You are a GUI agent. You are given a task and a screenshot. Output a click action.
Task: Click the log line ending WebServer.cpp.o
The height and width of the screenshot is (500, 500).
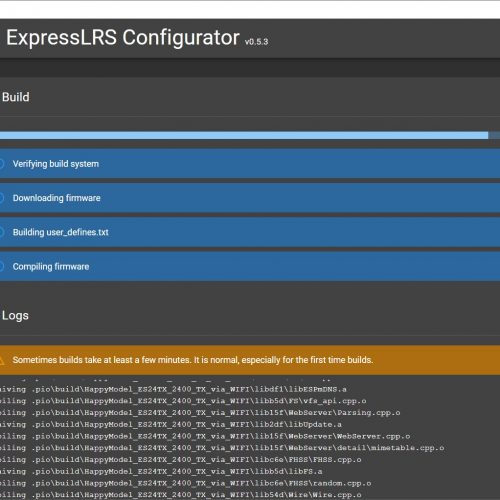point(205,436)
